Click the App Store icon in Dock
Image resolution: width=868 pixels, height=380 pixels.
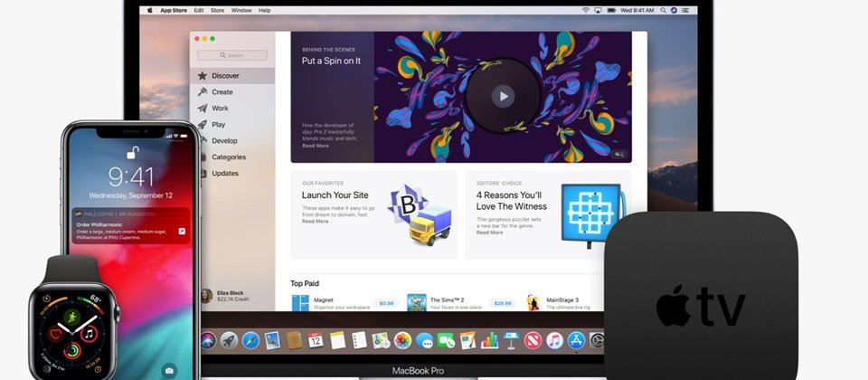pyautogui.click(x=576, y=340)
